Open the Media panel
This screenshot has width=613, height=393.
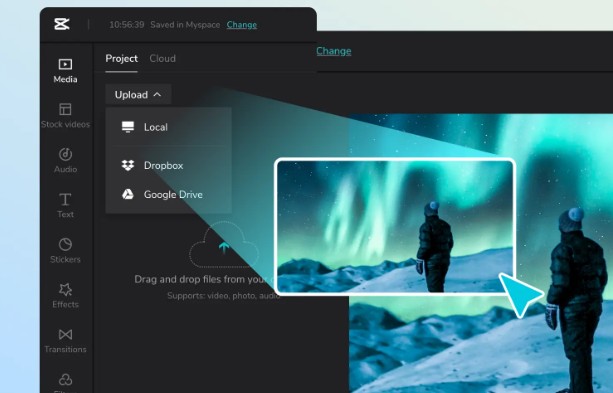pyautogui.click(x=65, y=71)
